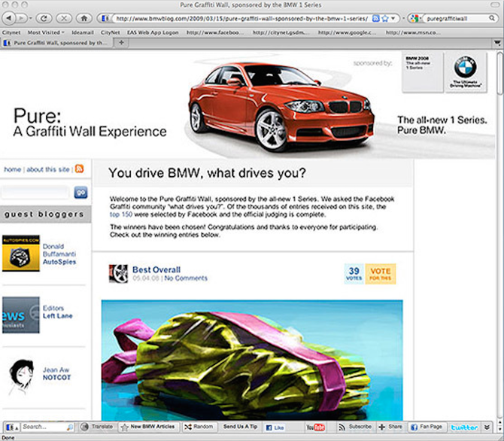The width and height of the screenshot is (504, 441).
Task: Open the about this site link
Action: [x=48, y=169]
